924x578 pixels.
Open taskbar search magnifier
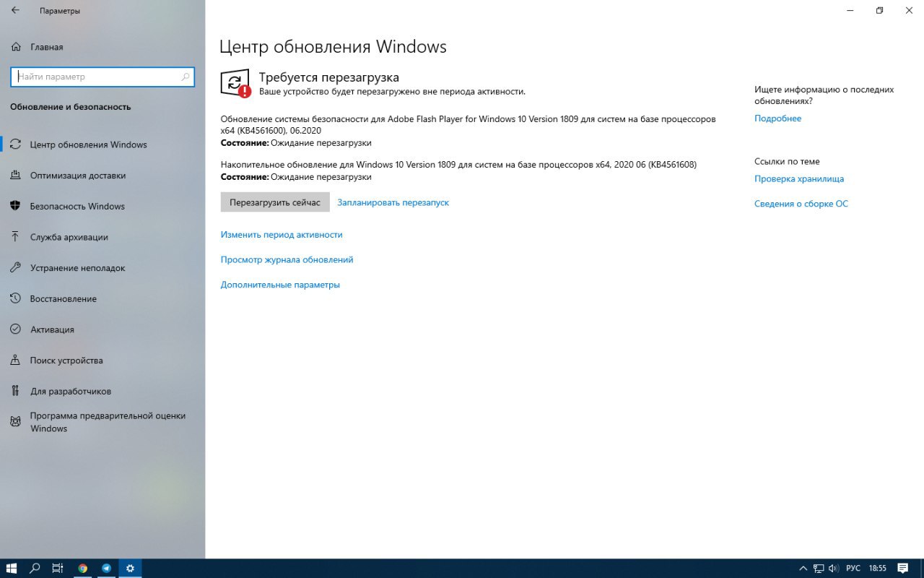[35, 569]
